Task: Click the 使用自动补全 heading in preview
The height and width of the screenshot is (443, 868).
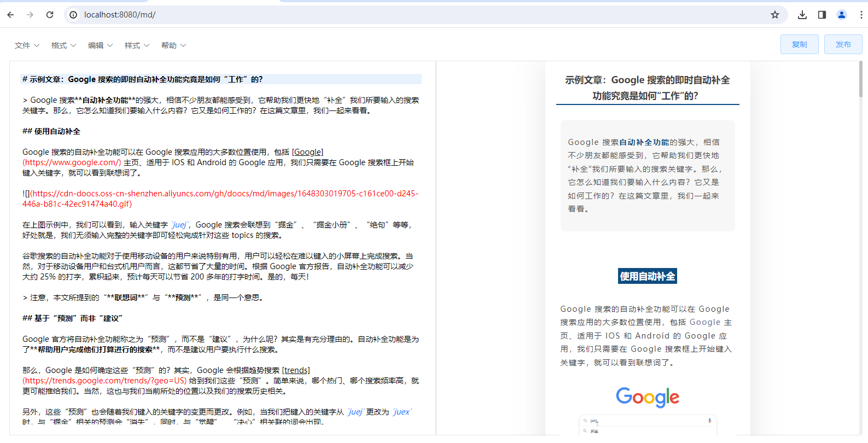Action: coord(648,276)
